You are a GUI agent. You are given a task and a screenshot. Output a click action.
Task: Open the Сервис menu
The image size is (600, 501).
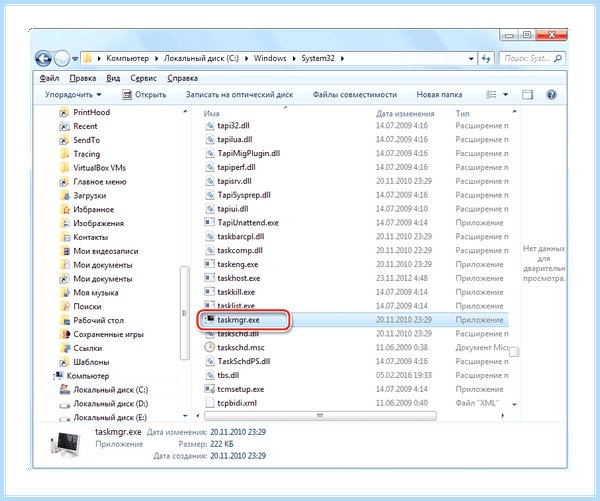tap(143, 78)
